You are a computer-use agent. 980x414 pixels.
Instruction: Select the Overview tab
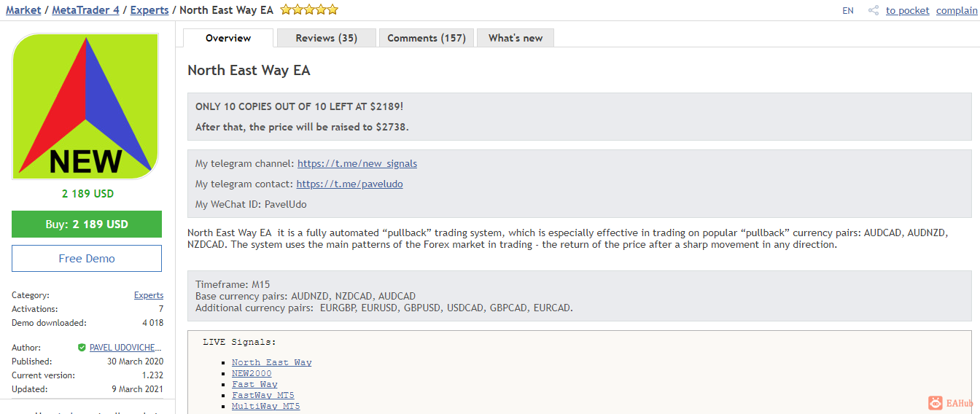tap(228, 38)
